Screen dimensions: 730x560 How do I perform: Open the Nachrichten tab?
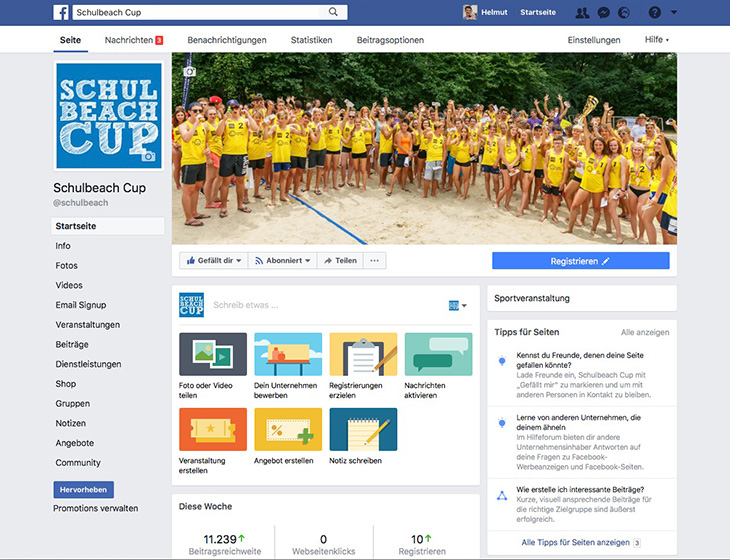coord(134,40)
